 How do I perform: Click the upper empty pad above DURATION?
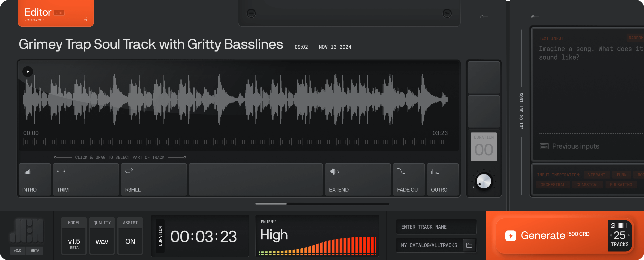[483, 78]
